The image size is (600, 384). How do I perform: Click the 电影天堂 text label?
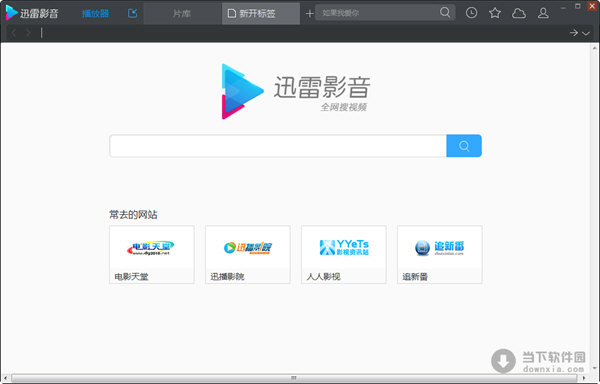click(x=131, y=277)
